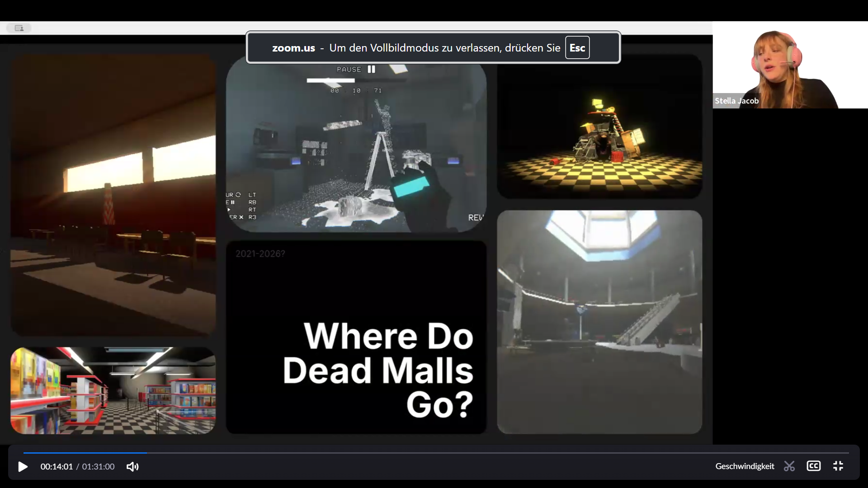Click the sunlit cafeteria room image
This screenshot has width=868, height=488.
point(113,194)
